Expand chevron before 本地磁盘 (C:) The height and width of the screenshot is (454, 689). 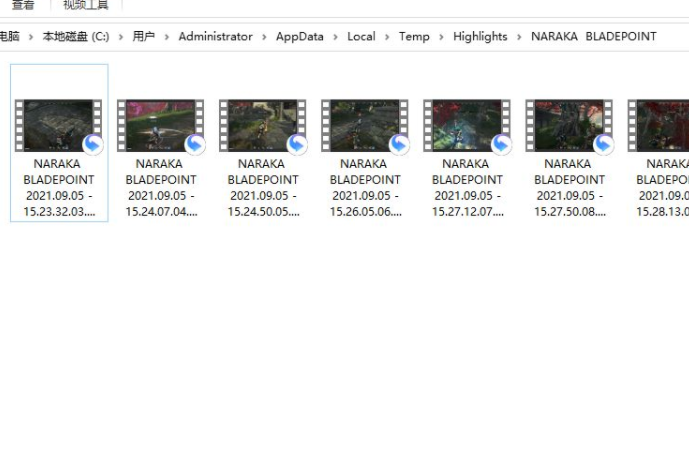(31, 37)
